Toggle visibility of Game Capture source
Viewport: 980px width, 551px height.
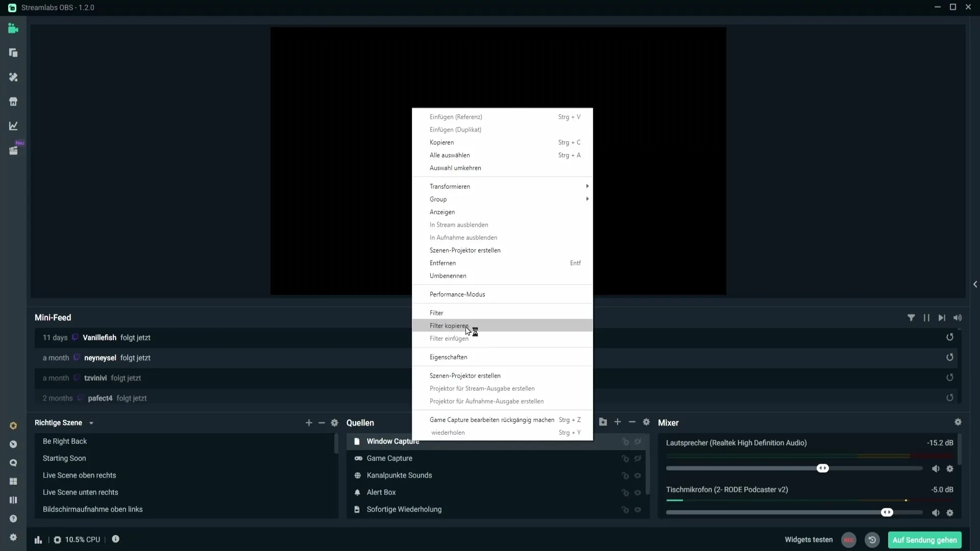pos(638,459)
